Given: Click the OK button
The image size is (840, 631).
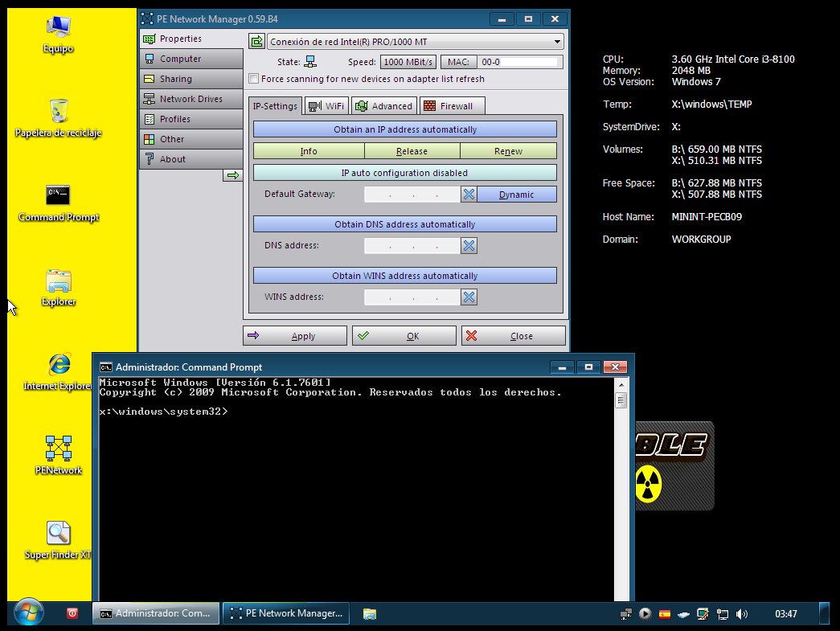Looking at the screenshot, I should point(404,336).
